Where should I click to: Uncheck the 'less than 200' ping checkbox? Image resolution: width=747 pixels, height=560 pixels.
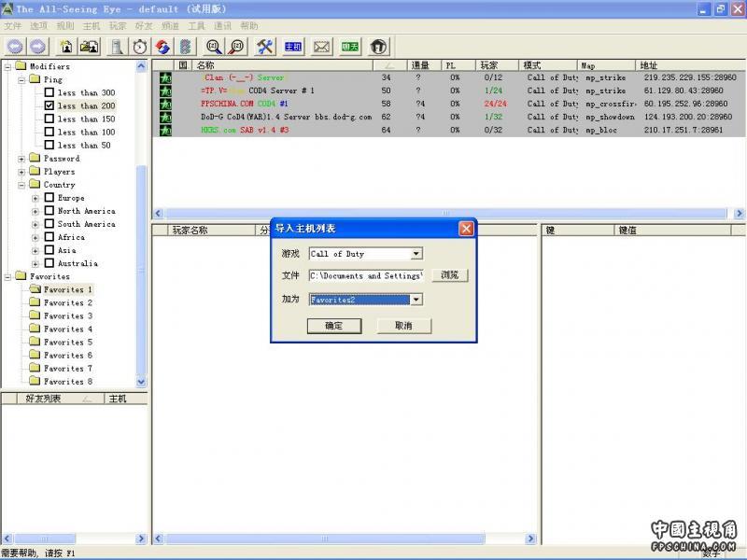click(x=49, y=105)
